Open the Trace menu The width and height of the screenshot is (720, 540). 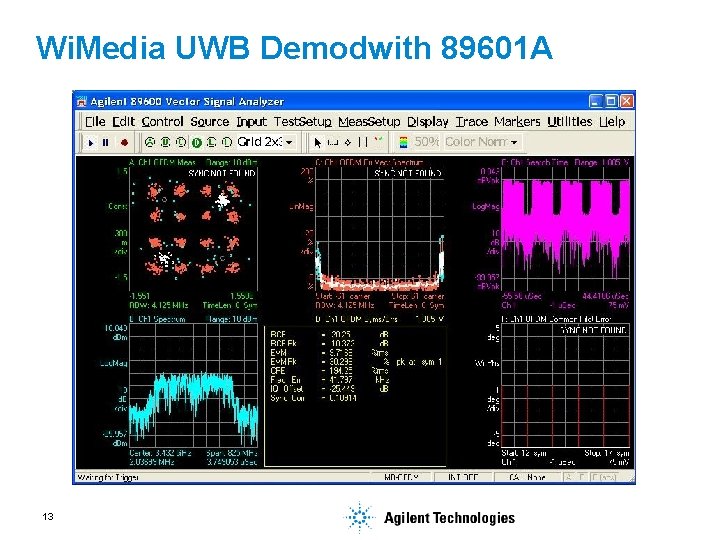tap(472, 122)
